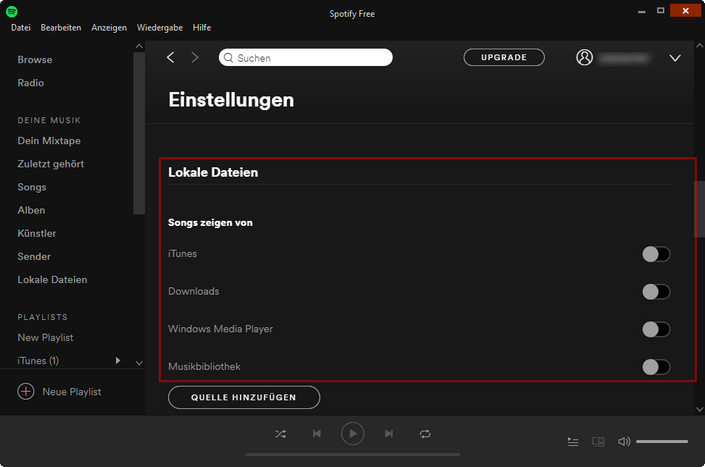The width and height of the screenshot is (705, 467).
Task: Enable the Musikbibliothek toggle
Action: [x=656, y=367]
